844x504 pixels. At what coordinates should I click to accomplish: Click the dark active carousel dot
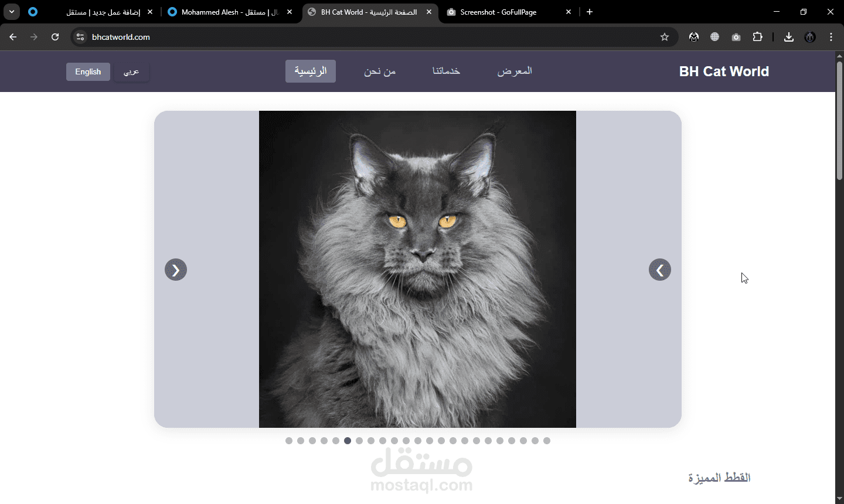[x=348, y=441]
